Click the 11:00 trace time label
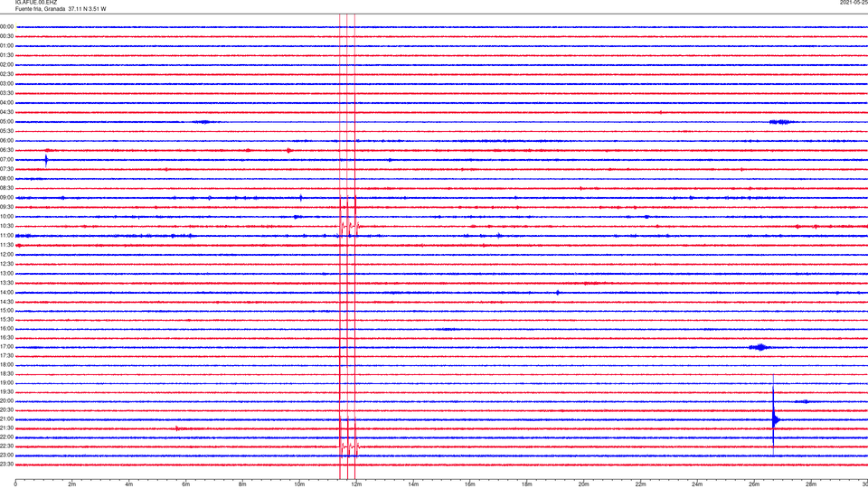 pyautogui.click(x=6, y=236)
